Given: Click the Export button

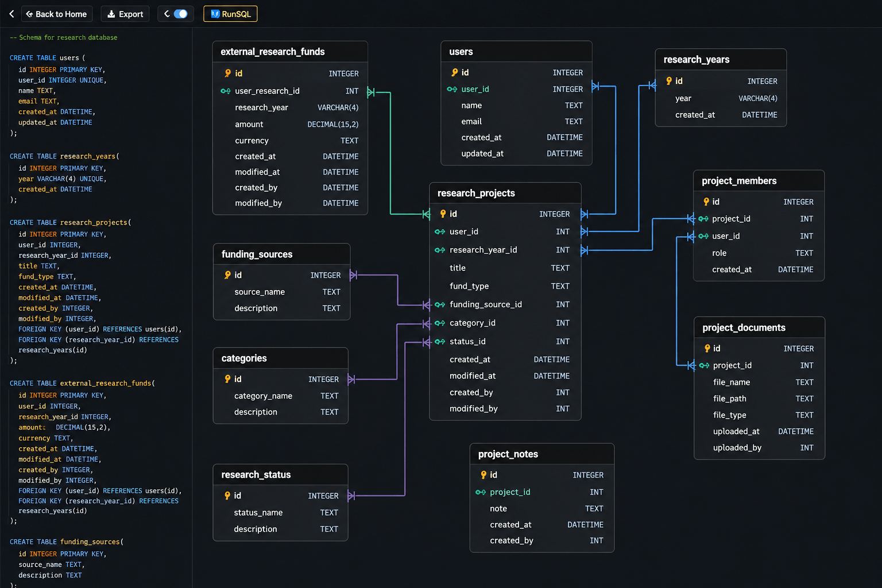Looking at the screenshot, I should [125, 14].
